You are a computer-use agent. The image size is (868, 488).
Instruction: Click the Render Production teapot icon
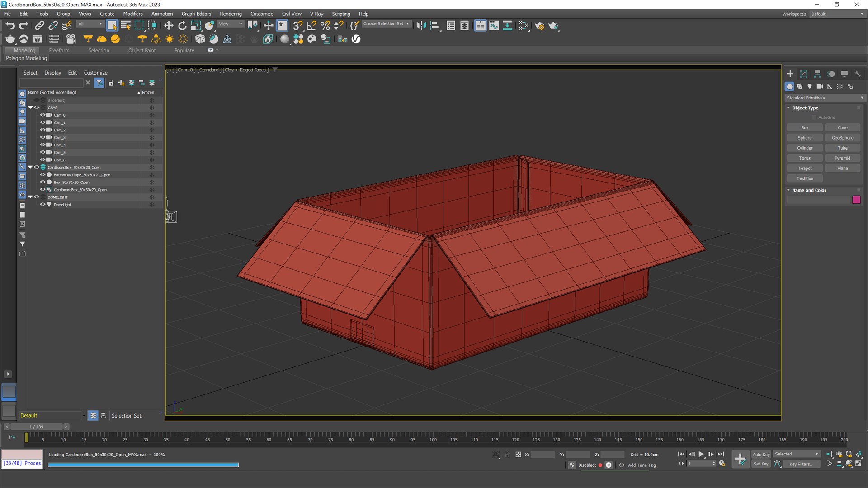click(x=553, y=26)
